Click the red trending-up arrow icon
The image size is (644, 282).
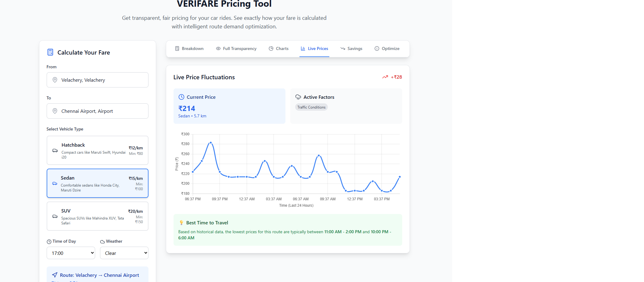[x=385, y=77]
